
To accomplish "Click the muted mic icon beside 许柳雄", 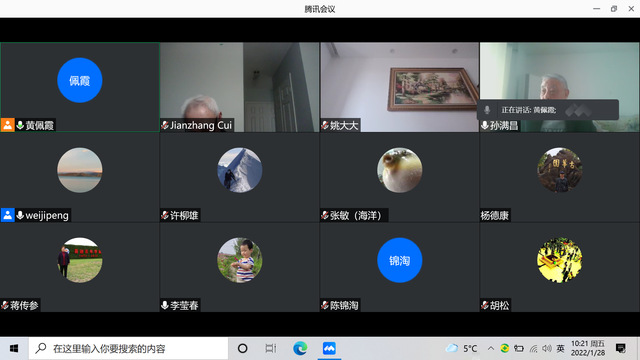I will tap(165, 215).
